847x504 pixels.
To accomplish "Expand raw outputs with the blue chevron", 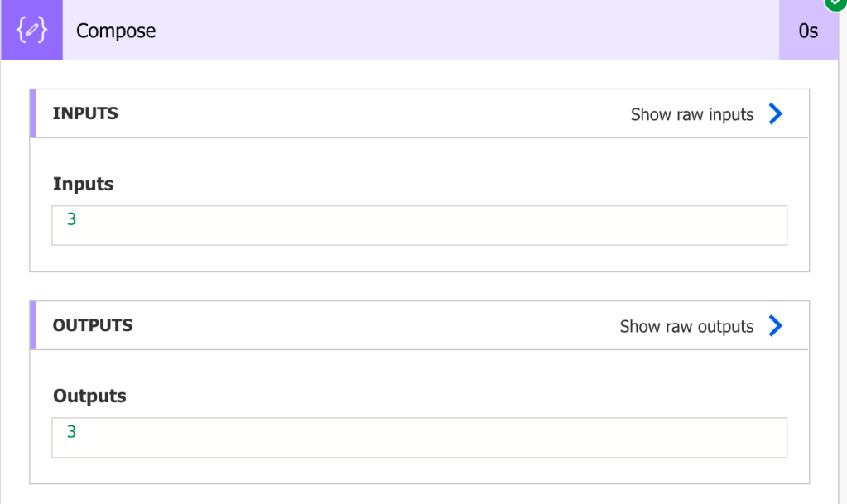I will coord(775,326).
